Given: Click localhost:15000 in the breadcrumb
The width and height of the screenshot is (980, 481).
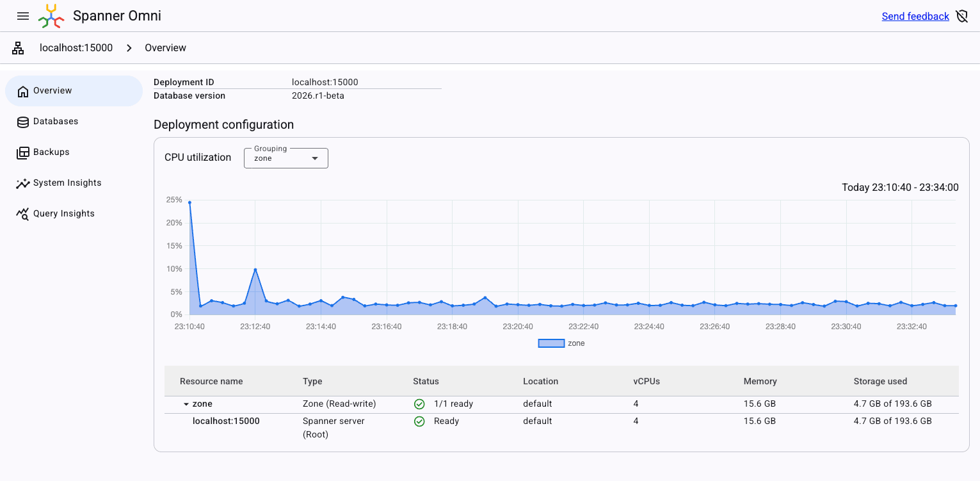Looking at the screenshot, I should tap(76, 48).
